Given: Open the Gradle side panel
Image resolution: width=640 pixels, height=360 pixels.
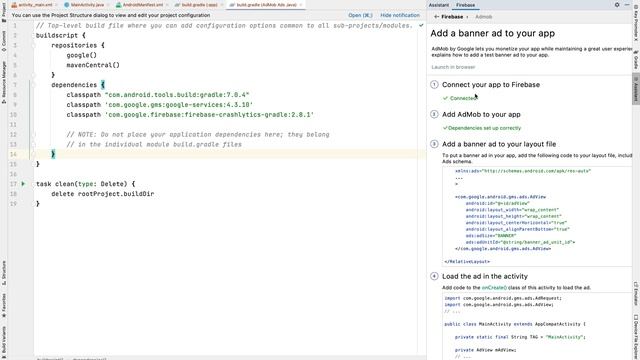Looking at the screenshot, I should click(636, 60).
